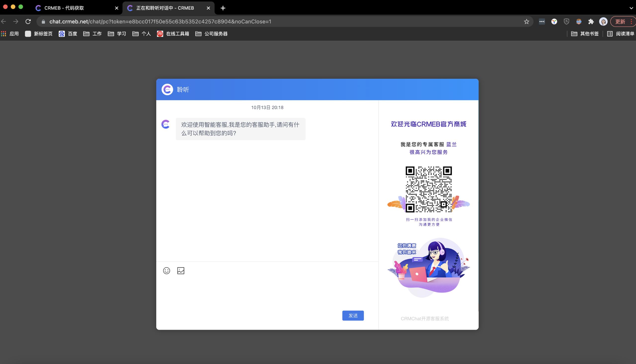Open Chrome three-dot menu
Image resolution: width=636 pixels, height=364 pixels.
[631, 22]
